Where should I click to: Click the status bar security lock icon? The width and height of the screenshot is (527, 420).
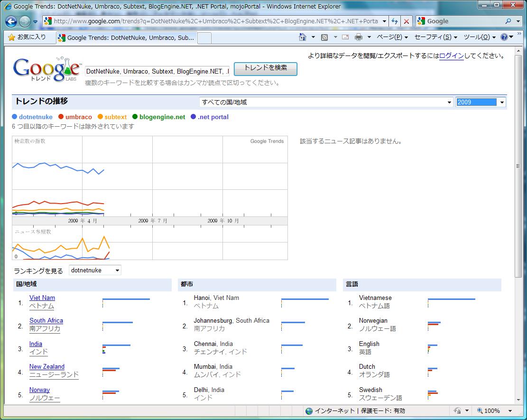click(457, 411)
